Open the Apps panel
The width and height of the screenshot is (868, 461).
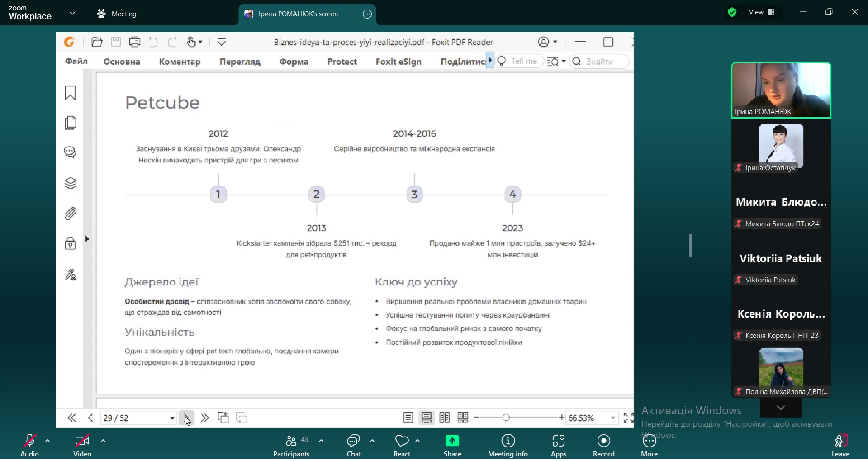(558, 445)
